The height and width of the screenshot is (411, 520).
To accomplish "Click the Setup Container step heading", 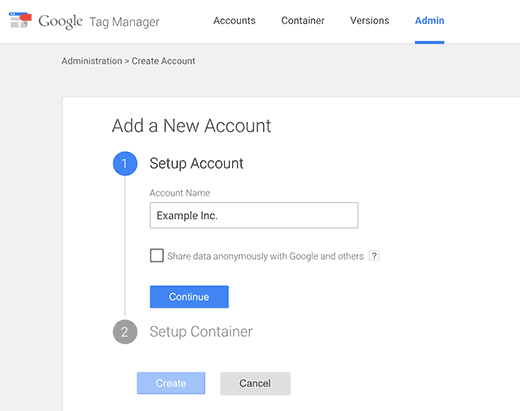I will point(201,332).
